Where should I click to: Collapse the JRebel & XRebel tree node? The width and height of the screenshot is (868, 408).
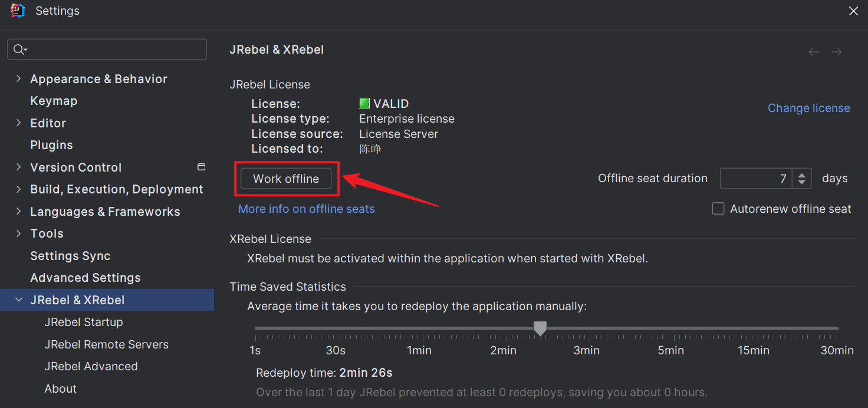point(18,300)
